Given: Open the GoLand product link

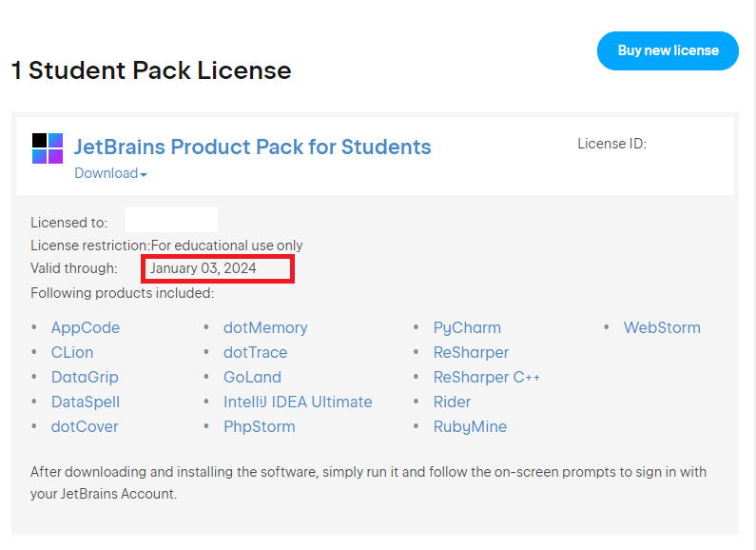Looking at the screenshot, I should pyautogui.click(x=252, y=377).
